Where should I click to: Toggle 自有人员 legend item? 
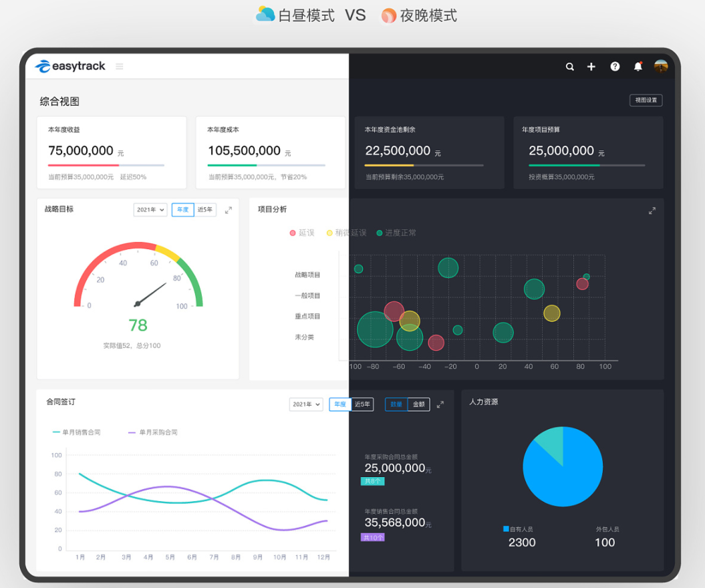click(x=518, y=529)
